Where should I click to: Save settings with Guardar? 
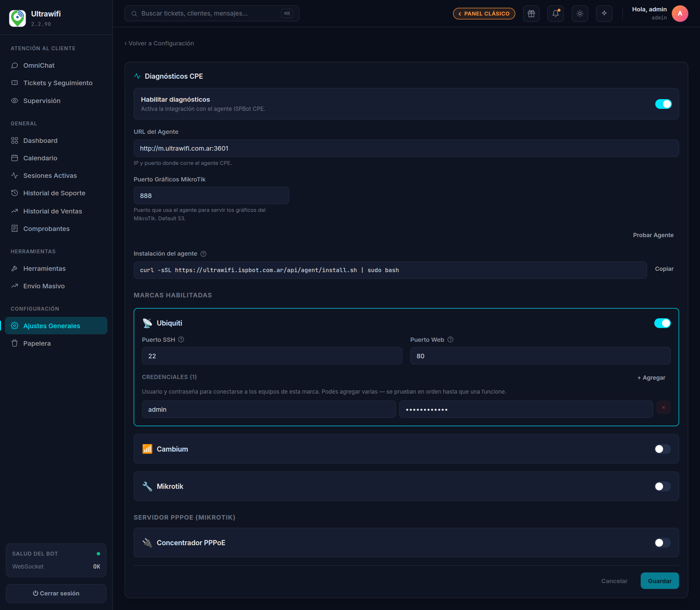pyautogui.click(x=659, y=581)
